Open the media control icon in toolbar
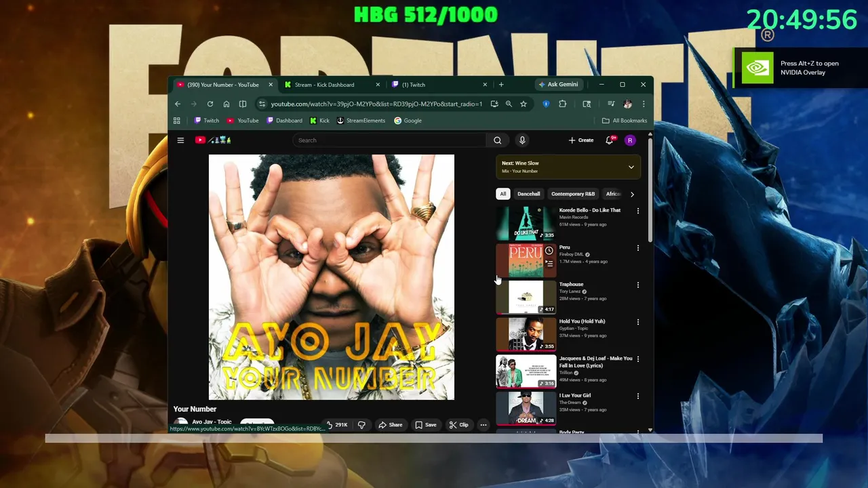This screenshot has width=868, height=488. (x=611, y=104)
